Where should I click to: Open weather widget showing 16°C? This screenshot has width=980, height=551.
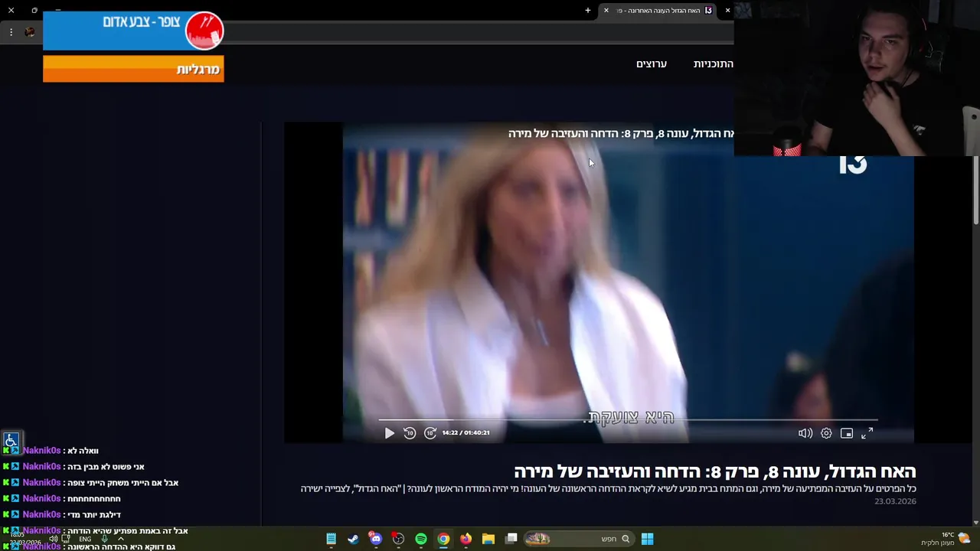click(946, 539)
